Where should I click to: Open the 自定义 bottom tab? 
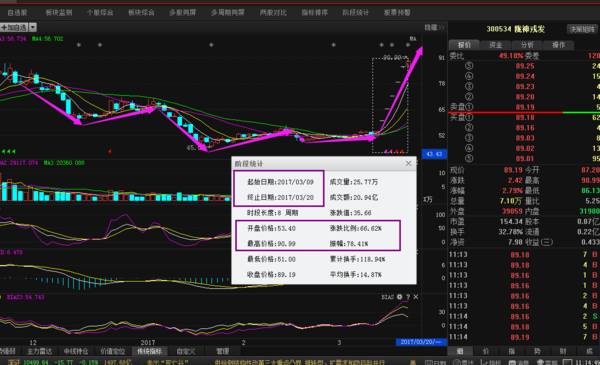[186, 351]
